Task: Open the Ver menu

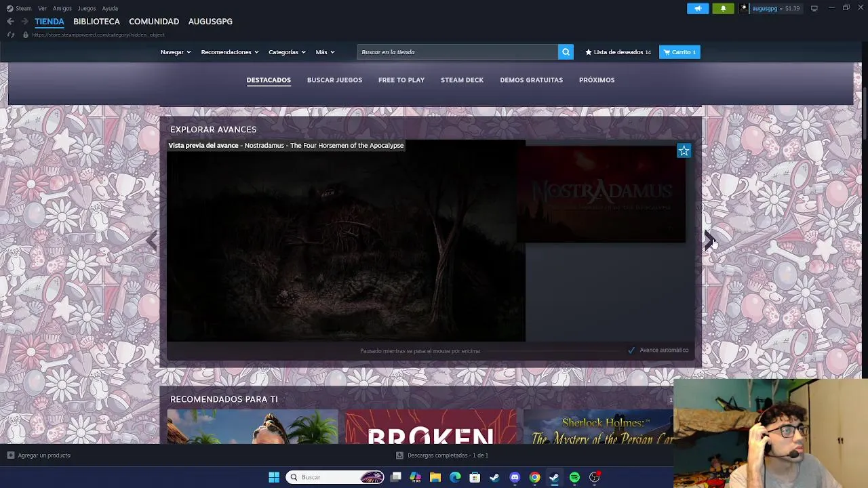Action: coord(42,8)
